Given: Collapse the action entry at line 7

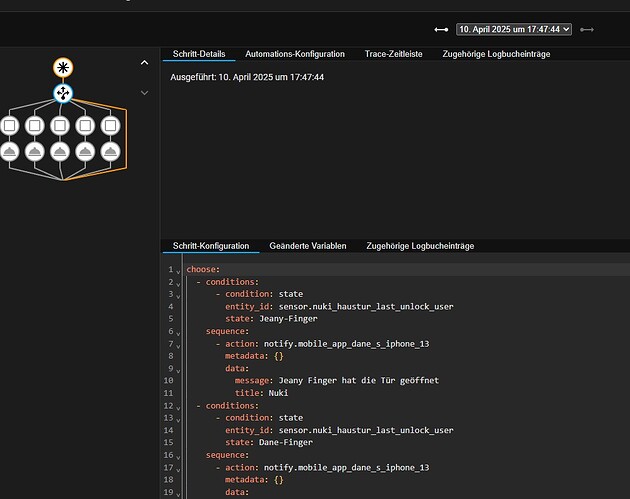Looking at the screenshot, I should [178, 346].
